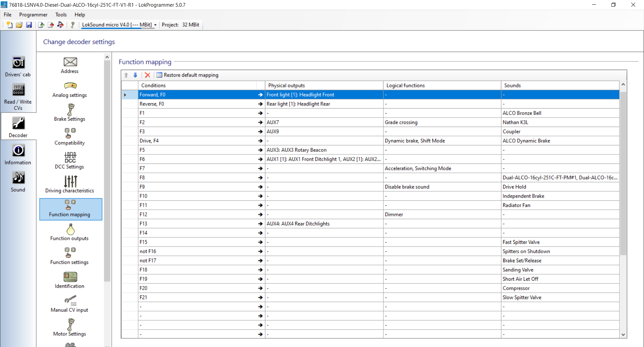Expand the row indicator arrow for Forward, F0
The image size is (644, 347).
pyautogui.click(x=125, y=95)
